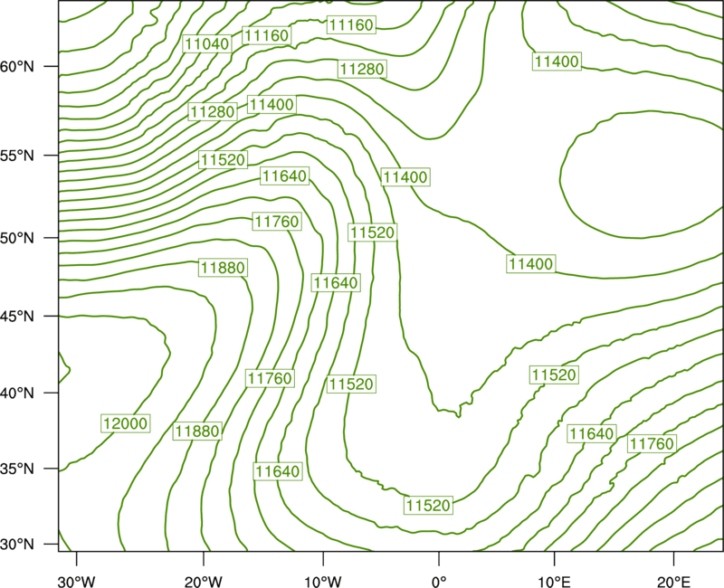Viewport: 724px width, 588px height.
Task: Click the 10°E longitude axis label
Action: coord(554,582)
